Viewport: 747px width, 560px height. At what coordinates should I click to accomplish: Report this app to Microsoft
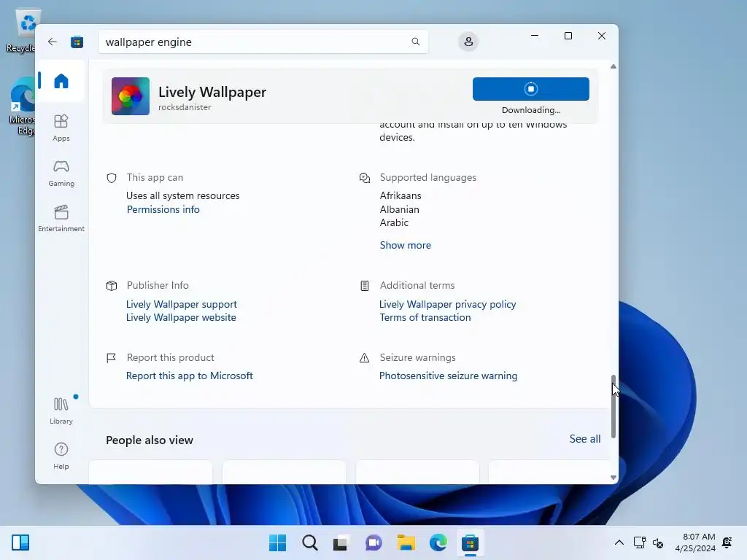tap(189, 376)
